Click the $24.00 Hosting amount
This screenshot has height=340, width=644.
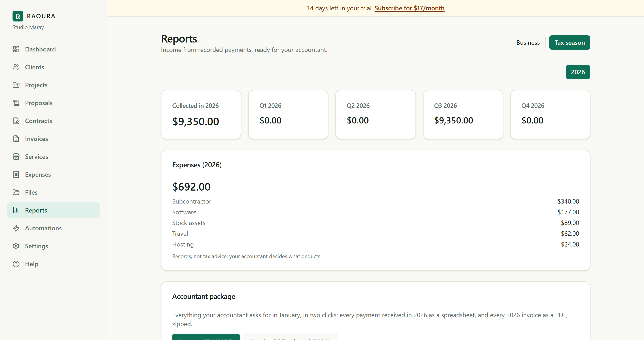(x=570, y=244)
